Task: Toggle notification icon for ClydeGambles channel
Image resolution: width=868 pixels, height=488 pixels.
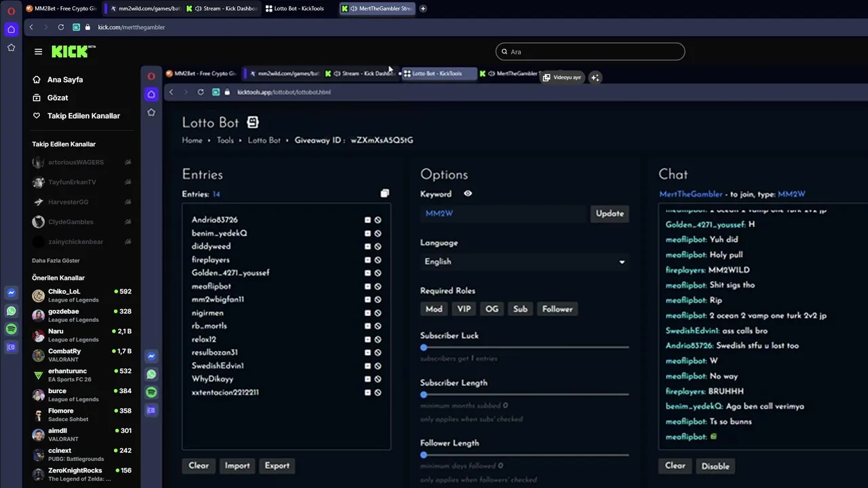Action: click(127, 222)
